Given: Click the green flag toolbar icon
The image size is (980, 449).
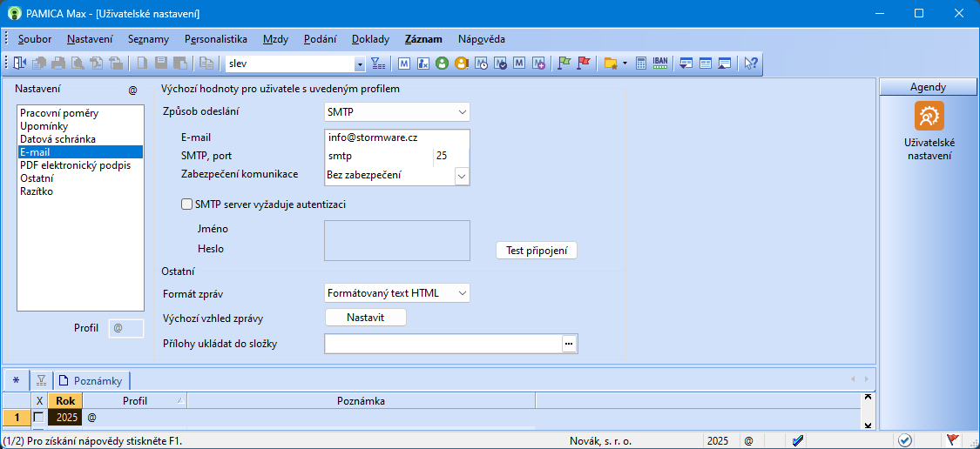Looking at the screenshot, I should 564,64.
